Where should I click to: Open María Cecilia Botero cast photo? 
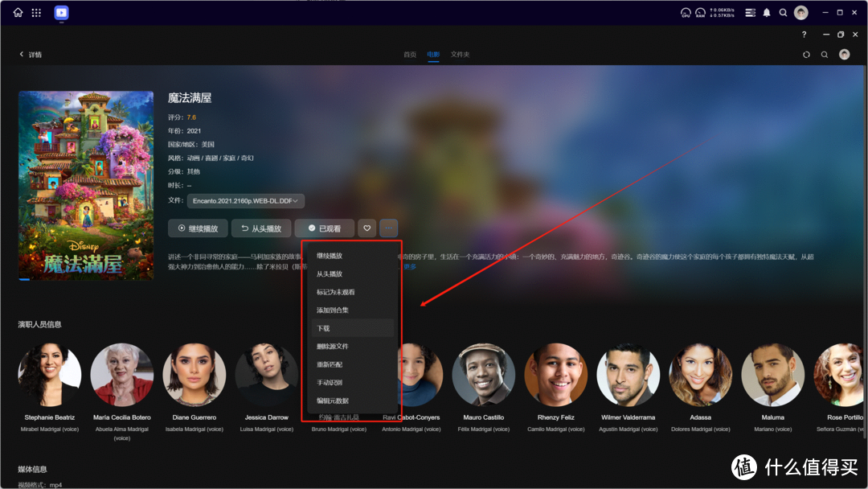122,375
